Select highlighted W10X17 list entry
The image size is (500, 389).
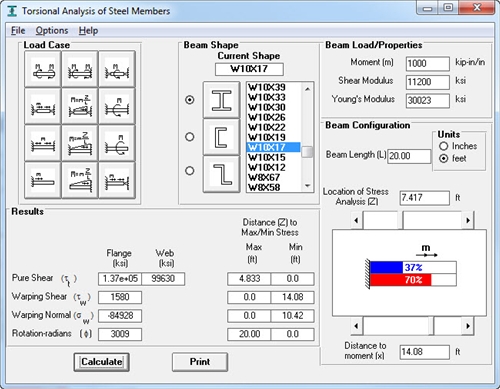coord(274,147)
